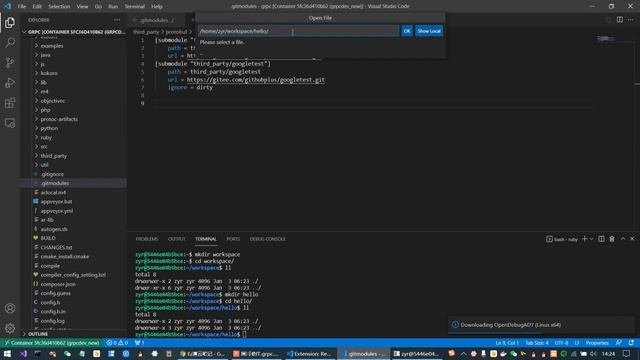Open the Source Control view

(x=10, y=62)
